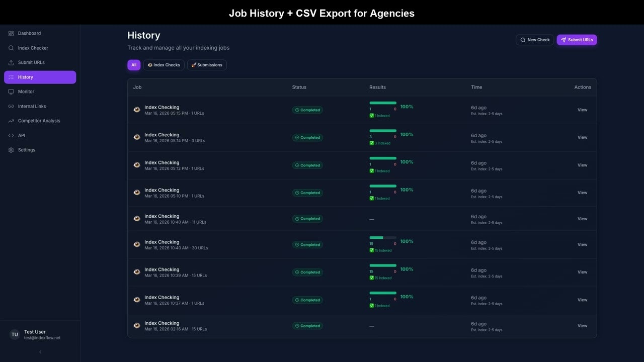Select the All filter tab
The width and height of the screenshot is (644, 362).
pos(134,65)
